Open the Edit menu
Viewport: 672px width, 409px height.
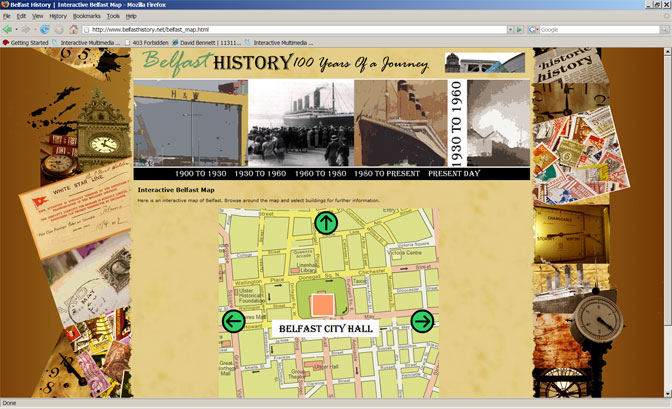(21, 16)
